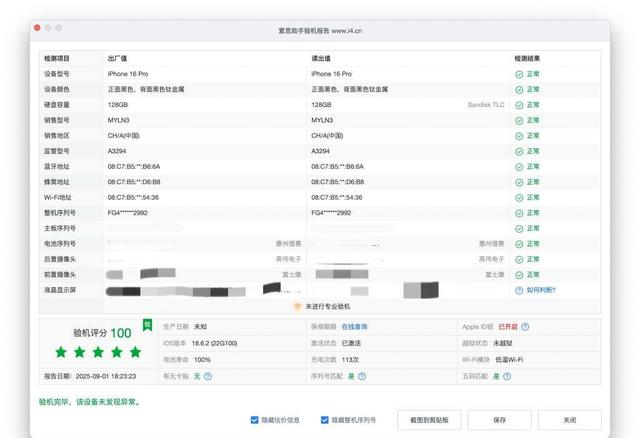Viewport: 640px width, 438px height.
Task: Click the window title 爱思助手验机报告 www.i4.cn
Action: pyautogui.click(x=320, y=31)
